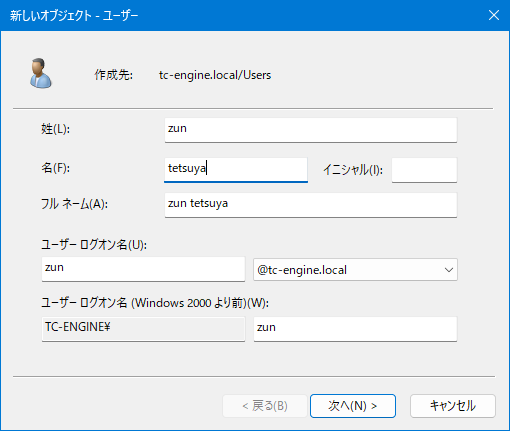
Task: Click the 名(F): label
Action: (55, 168)
